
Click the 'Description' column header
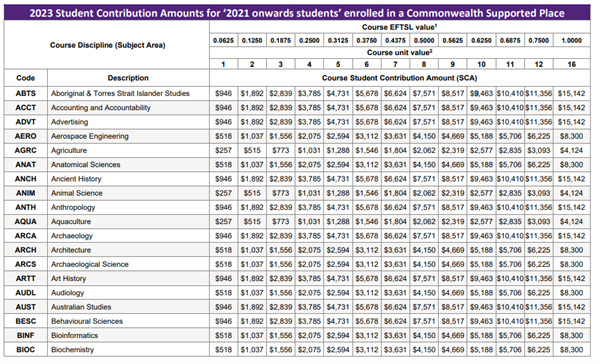coord(128,78)
